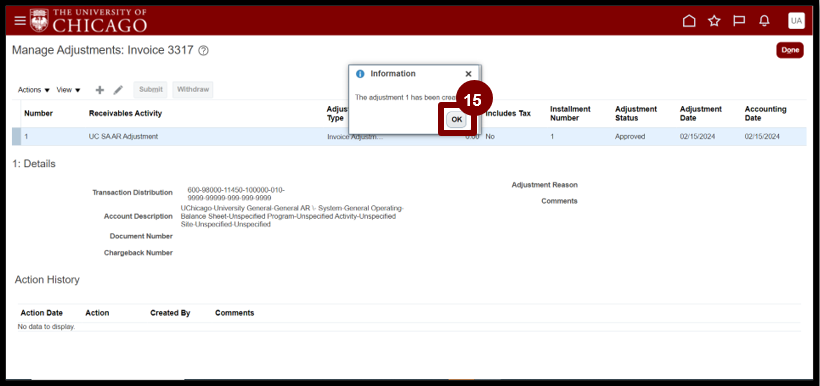This screenshot has height=386, width=820.
Task: Click the Manage Adjustments: Invoice 3317 heading
Action: (x=103, y=50)
